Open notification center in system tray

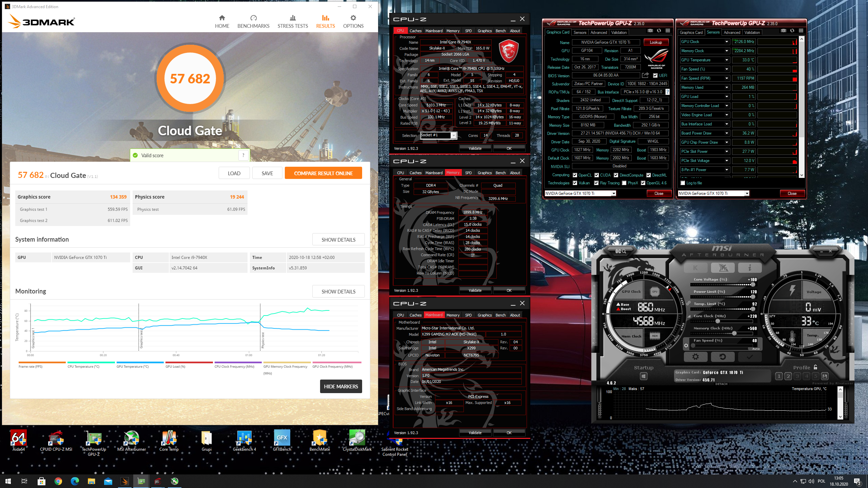click(x=857, y=481)
